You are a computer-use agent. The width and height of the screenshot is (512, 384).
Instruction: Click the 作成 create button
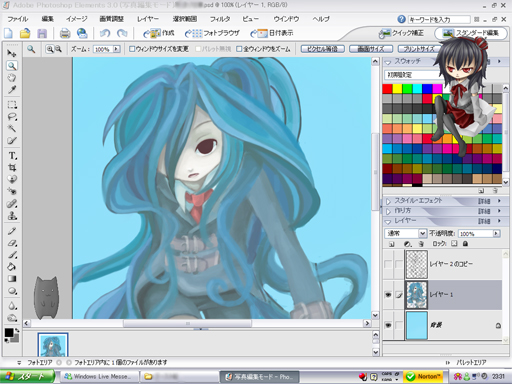click(159, 33)
